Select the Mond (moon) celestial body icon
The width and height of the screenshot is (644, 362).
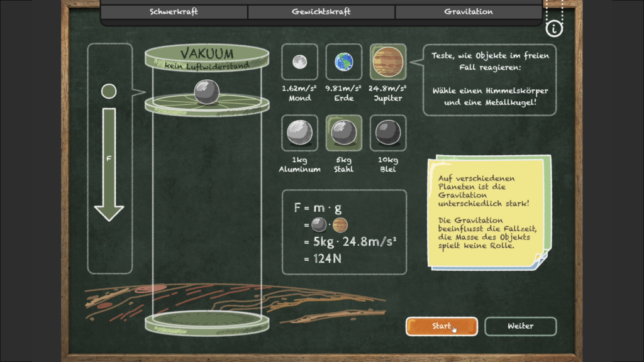click(x=299, y=62)
